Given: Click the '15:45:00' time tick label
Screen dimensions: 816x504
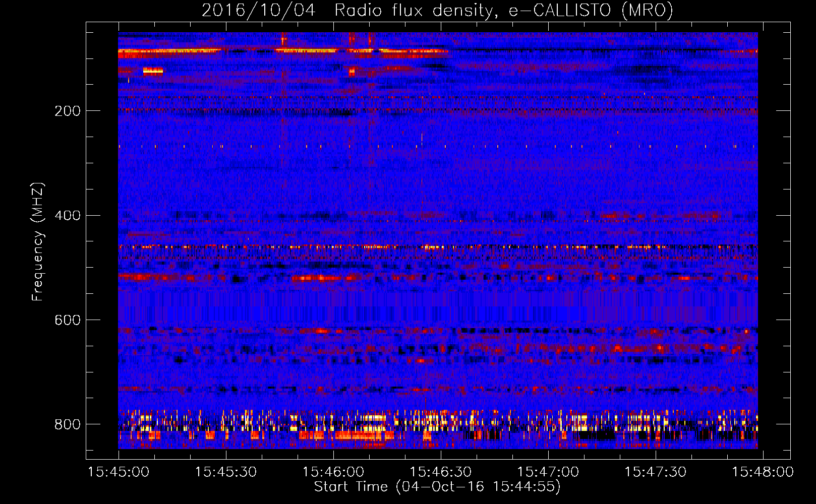Looking at the screenshot, I should (x=119, y=472).
